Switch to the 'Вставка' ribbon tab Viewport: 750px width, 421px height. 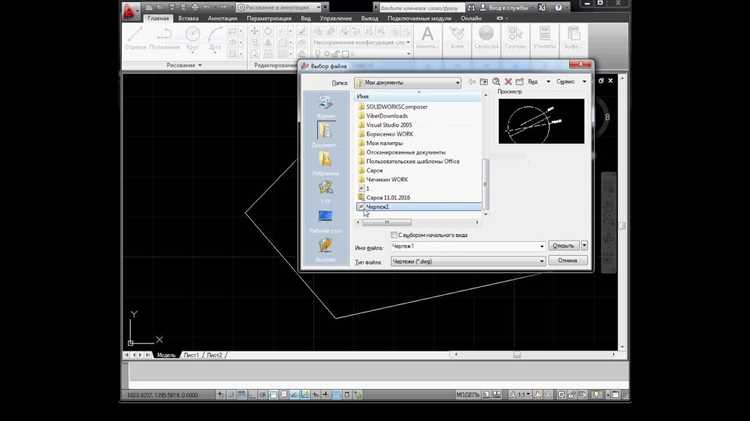click(189, 18)
